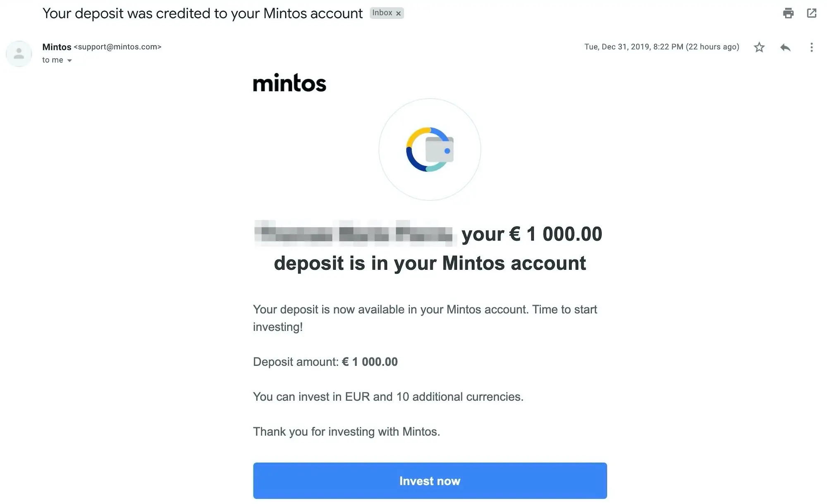Click the wallet illustration icon

coord(430,150)
